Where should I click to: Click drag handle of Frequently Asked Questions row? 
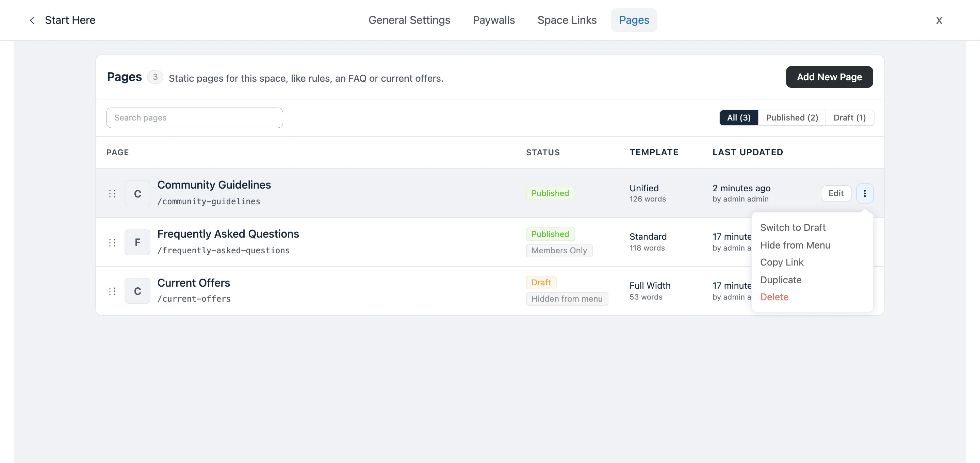tap(112, 242)
